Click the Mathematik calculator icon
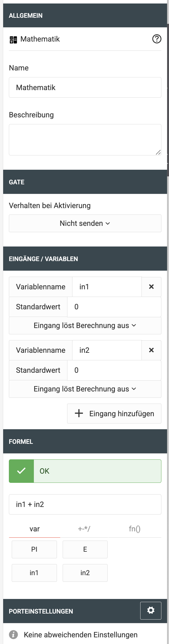This screenshot has height=644, width=169. click(x=13, y=40)
